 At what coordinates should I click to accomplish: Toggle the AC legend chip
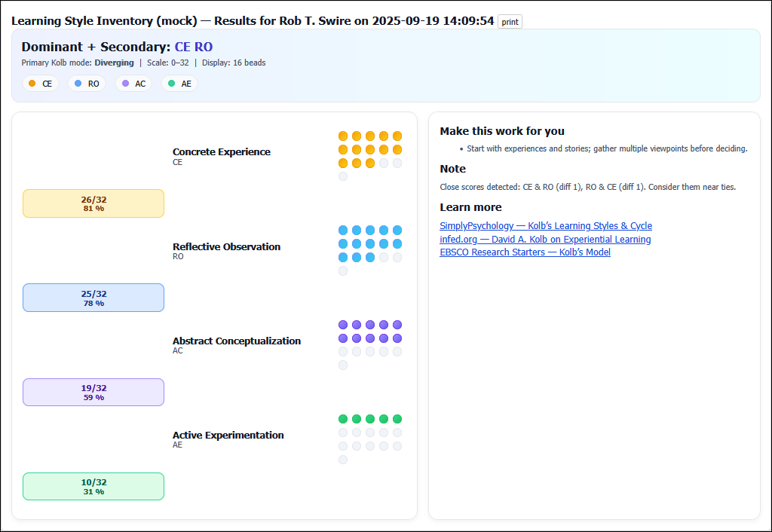pyautogui.click(x=133, y=84)
